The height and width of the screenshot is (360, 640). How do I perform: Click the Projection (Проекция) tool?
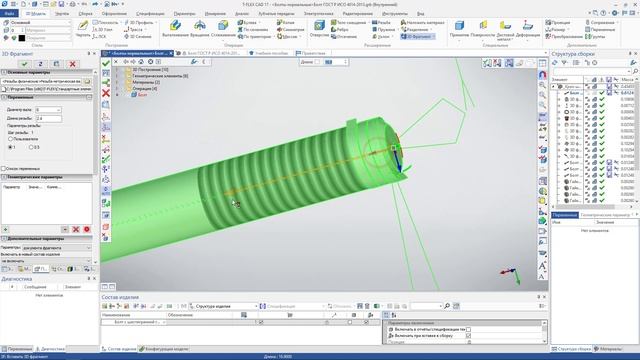(x=558, y=22)
